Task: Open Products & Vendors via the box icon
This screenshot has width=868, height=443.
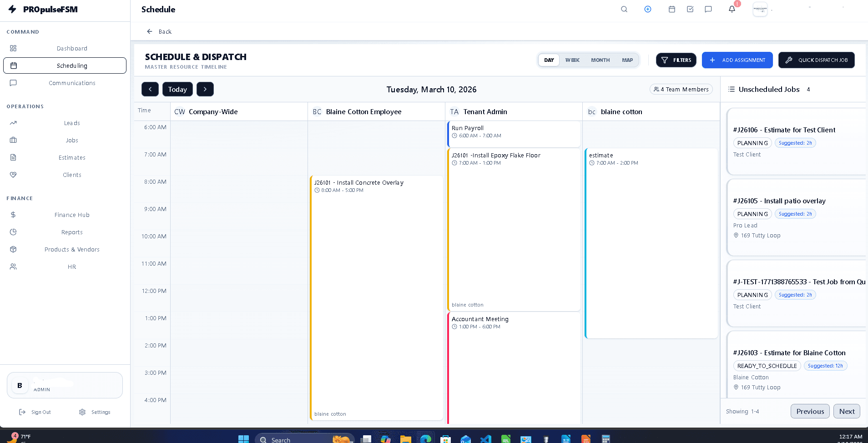Action: tap(13, 249)
